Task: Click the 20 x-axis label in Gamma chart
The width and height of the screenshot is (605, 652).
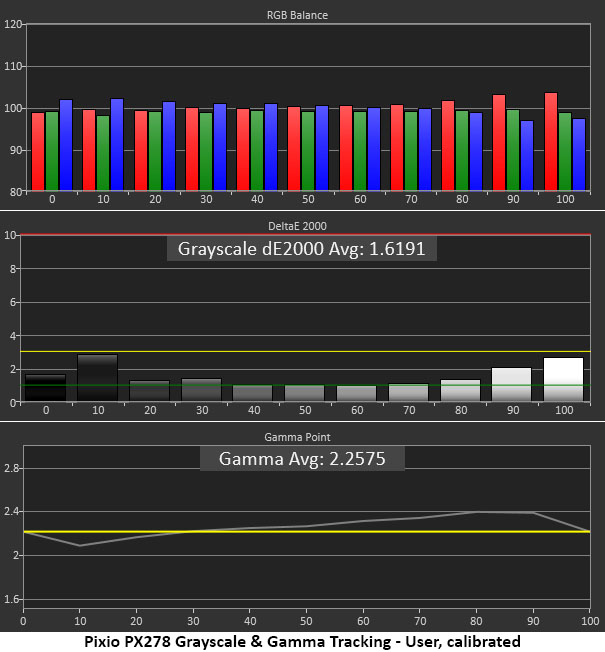Action: [x=136, y=621]
